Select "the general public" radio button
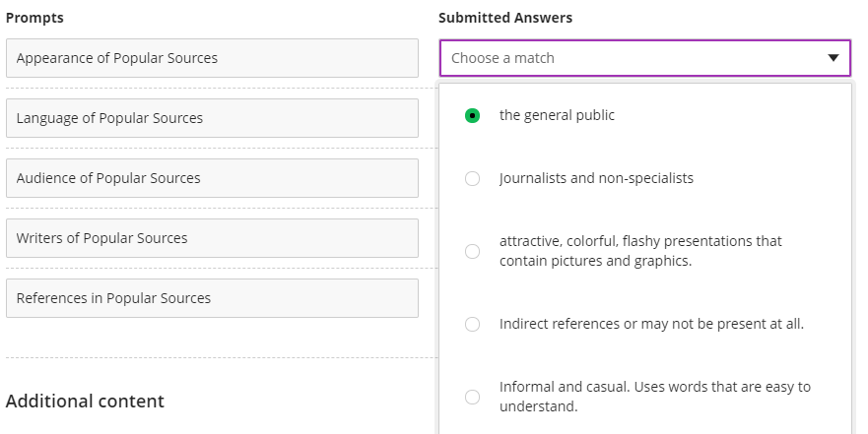Image resolution: width=868 pixels, height=434 pixels. coord(473,116)
